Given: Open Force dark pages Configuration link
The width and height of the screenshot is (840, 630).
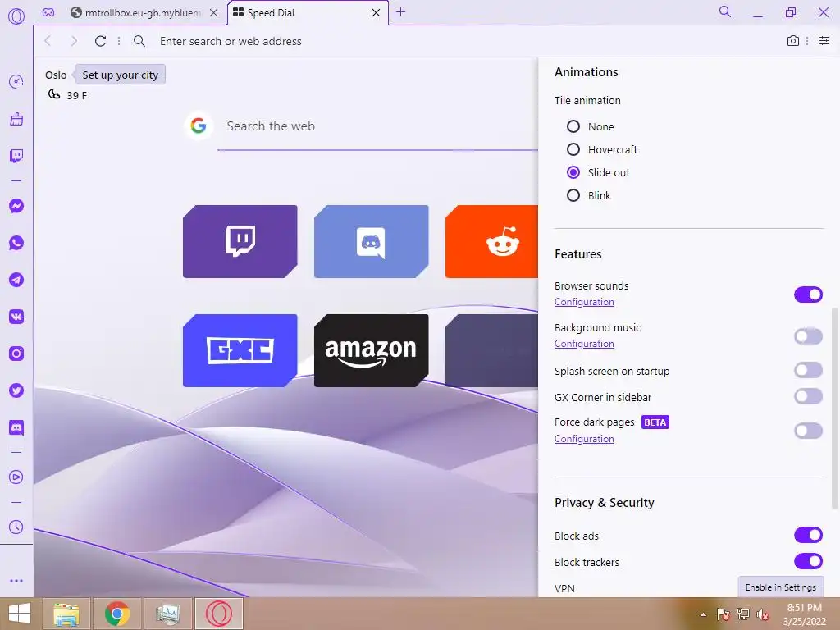Looking at the screenshot, I should click(584, 440).
